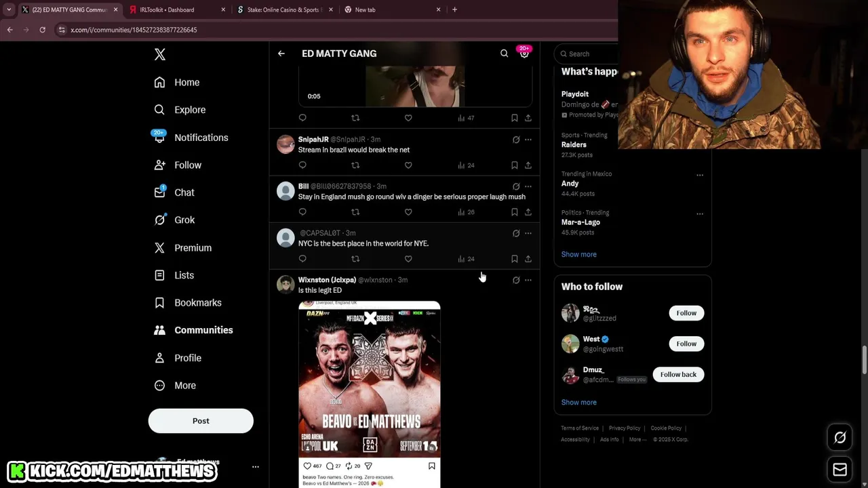Open Home in the sidebar

177,82
